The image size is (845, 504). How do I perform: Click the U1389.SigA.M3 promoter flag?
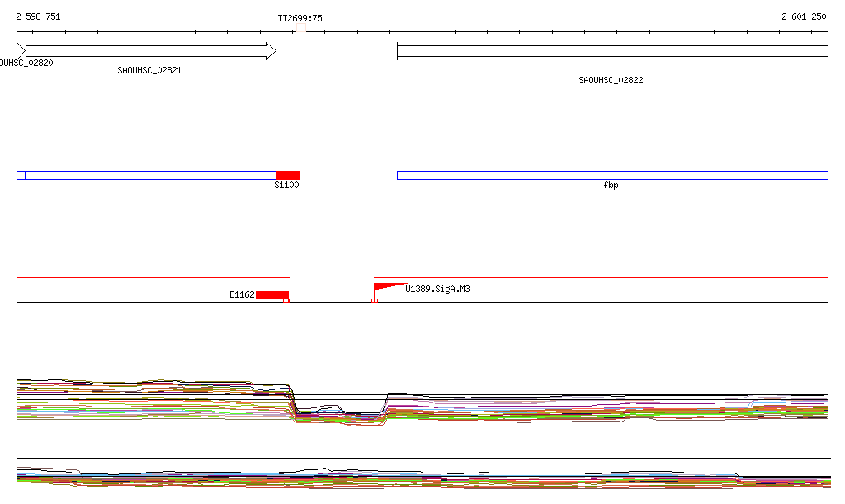coord(389,287)
